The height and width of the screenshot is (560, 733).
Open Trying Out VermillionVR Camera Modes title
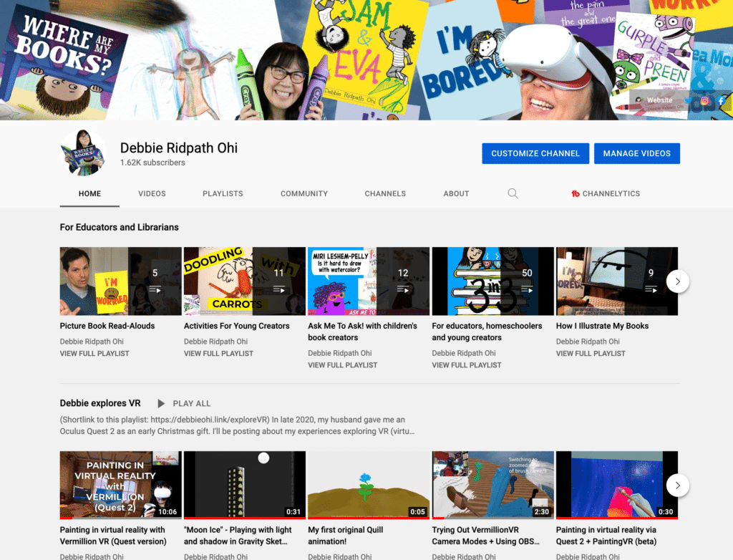(486, 536)
